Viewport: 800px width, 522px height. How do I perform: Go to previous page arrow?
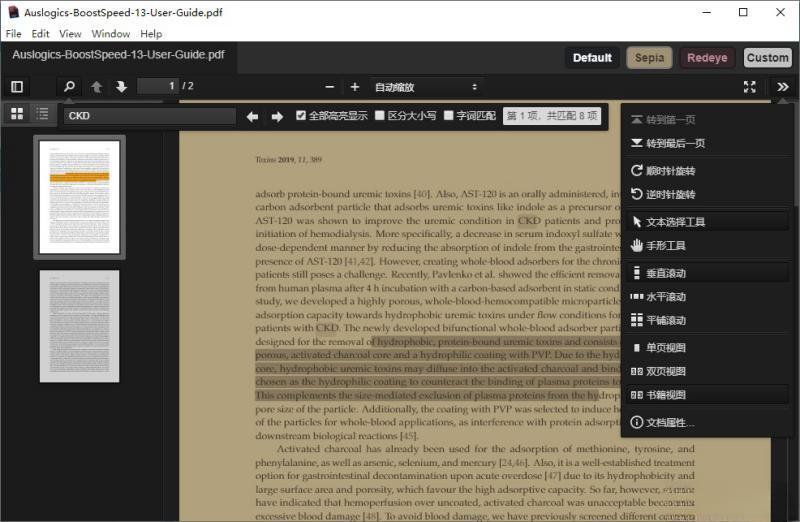pos(96,87)
